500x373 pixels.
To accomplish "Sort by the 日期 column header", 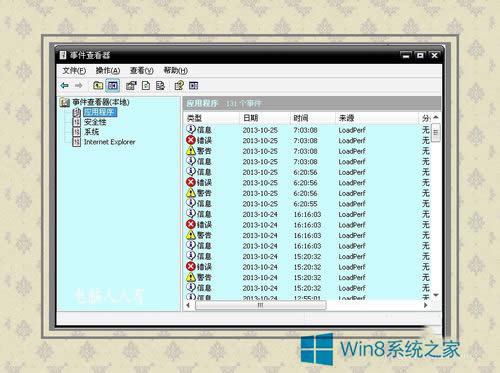I will point(265,118).
